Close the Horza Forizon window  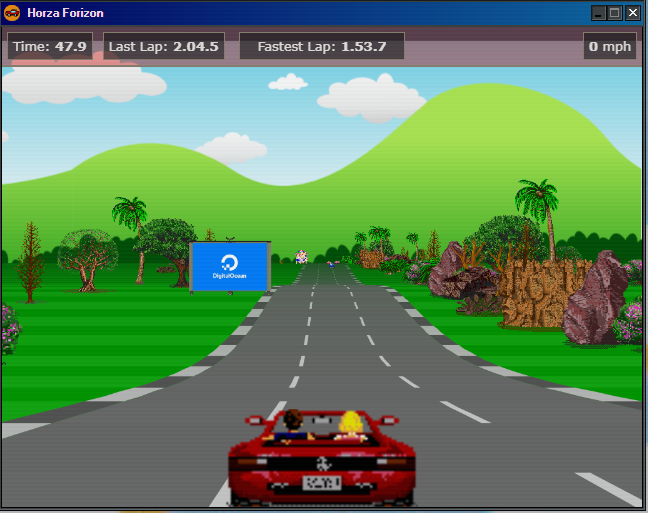click(632, 13)
